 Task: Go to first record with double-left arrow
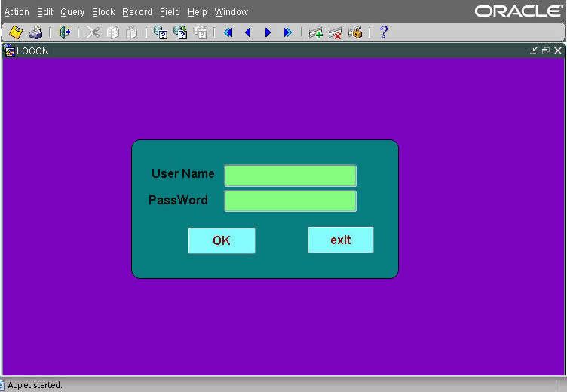pos(228,32)
